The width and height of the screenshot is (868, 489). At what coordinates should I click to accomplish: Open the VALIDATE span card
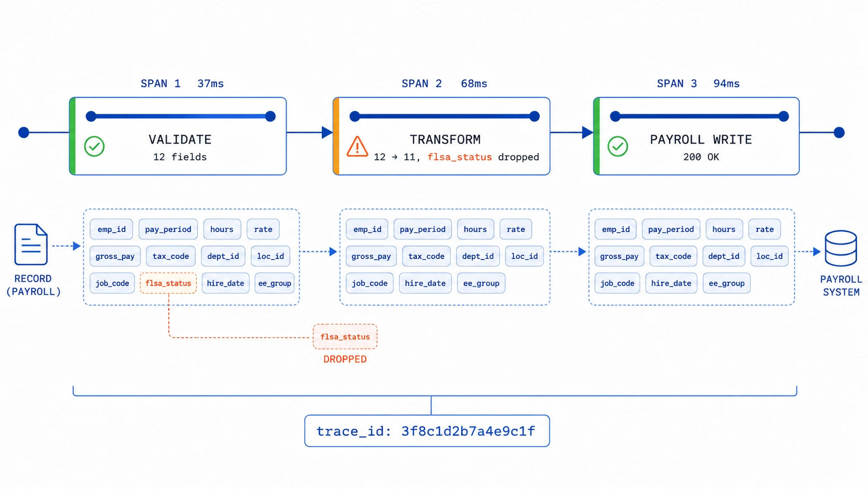click(x=178, y=136)
